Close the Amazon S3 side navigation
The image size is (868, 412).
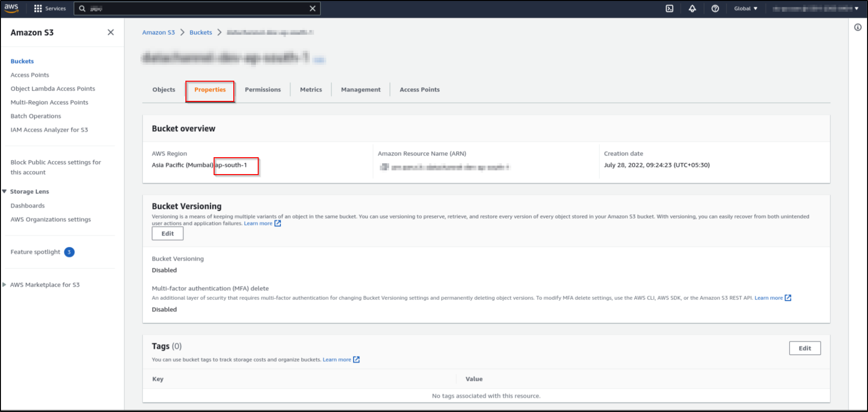click(x=111, y=32)
